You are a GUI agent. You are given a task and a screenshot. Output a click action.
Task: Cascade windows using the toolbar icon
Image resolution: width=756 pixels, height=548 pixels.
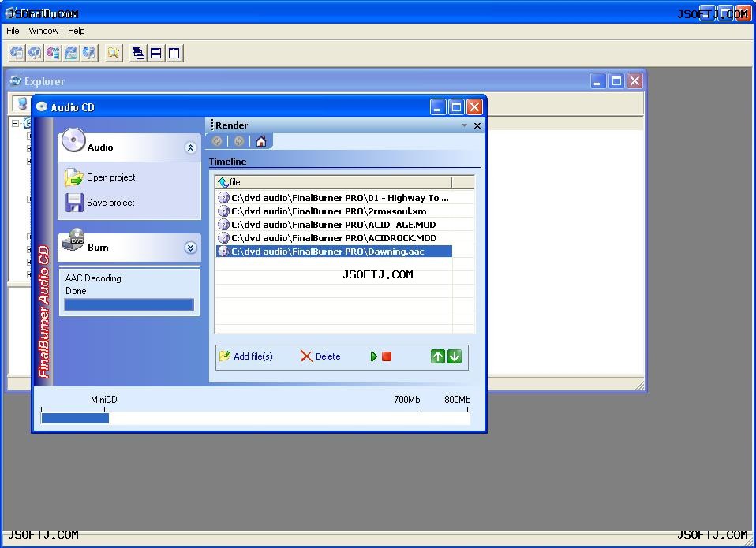[x=138, y=53]
